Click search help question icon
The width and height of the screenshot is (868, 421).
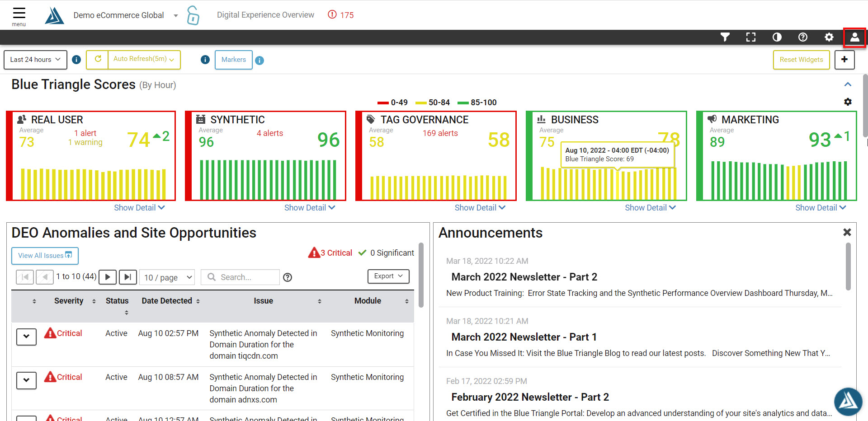(x=288, y=277)
